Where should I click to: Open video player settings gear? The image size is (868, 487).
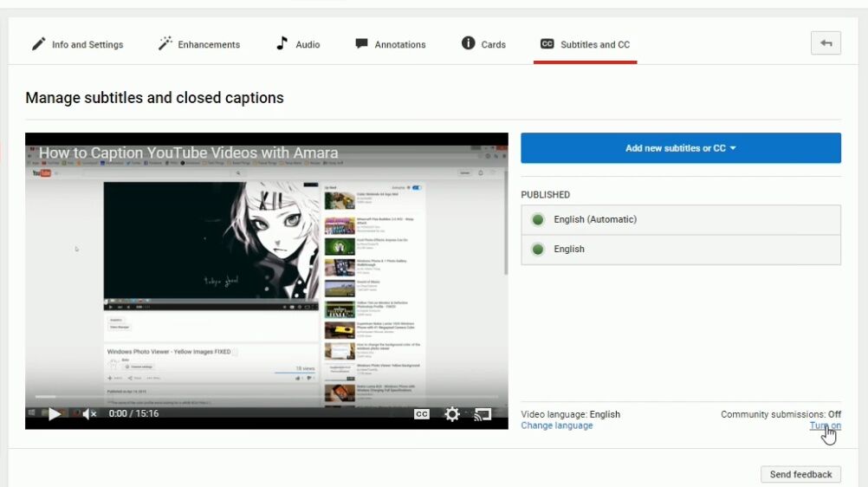point(452,414)
